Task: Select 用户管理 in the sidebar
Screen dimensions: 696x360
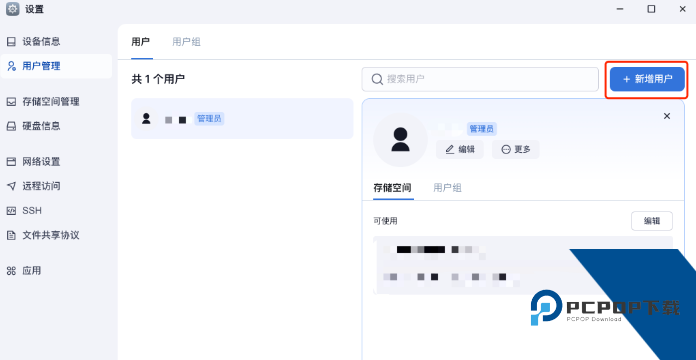Action: coord(56,66)
